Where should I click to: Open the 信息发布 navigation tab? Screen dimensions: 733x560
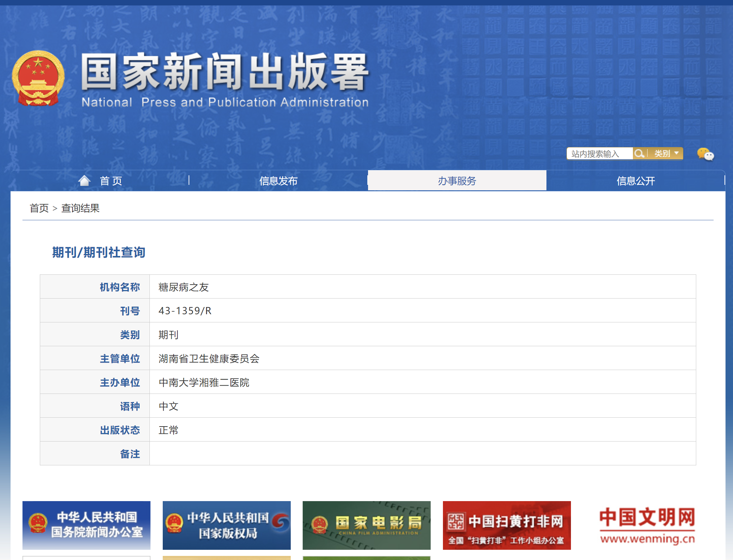coord(278,181)
